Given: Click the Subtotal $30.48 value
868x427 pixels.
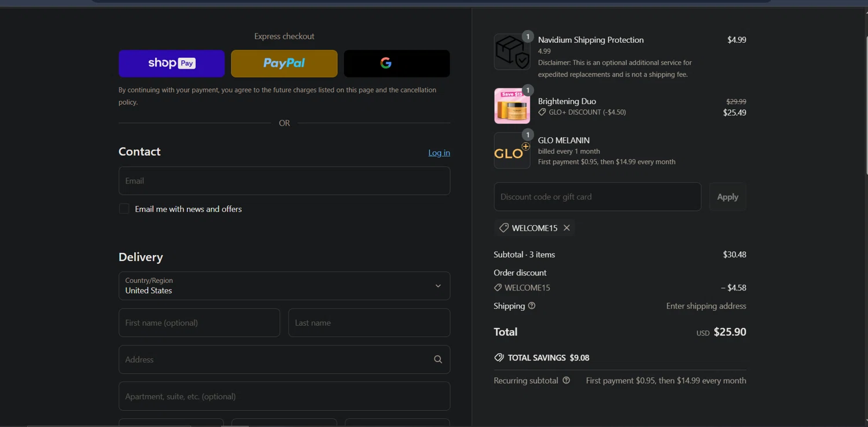Looking at the screenshot, I should pos(734,255).
